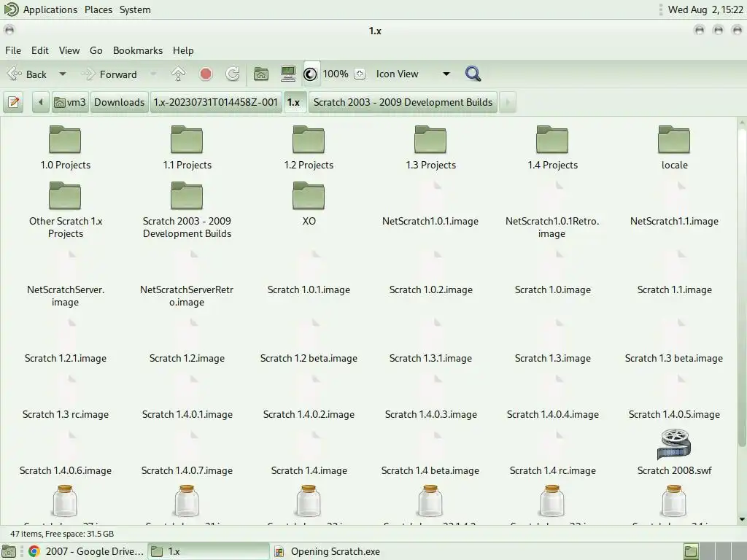Select Scratch 1.4.0.3.image file
The width and height of the screenshot is (747, 560).
point(430,414)
